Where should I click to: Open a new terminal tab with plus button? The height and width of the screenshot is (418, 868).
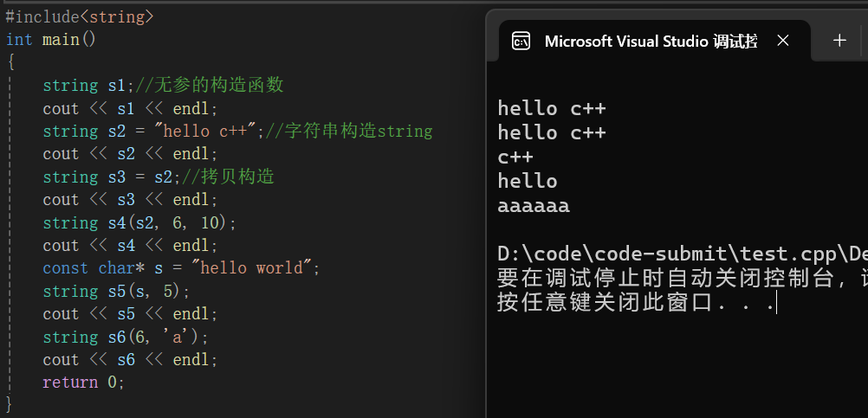point(839,40)
